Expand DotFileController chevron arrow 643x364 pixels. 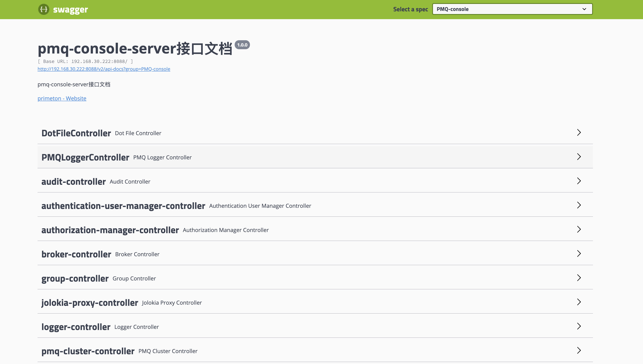click(579, 133)
